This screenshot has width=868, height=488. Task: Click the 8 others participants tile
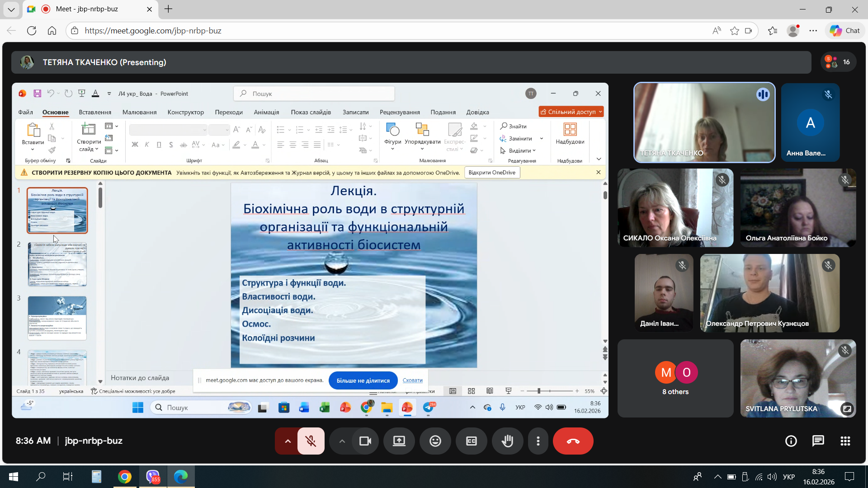(675, 379)
